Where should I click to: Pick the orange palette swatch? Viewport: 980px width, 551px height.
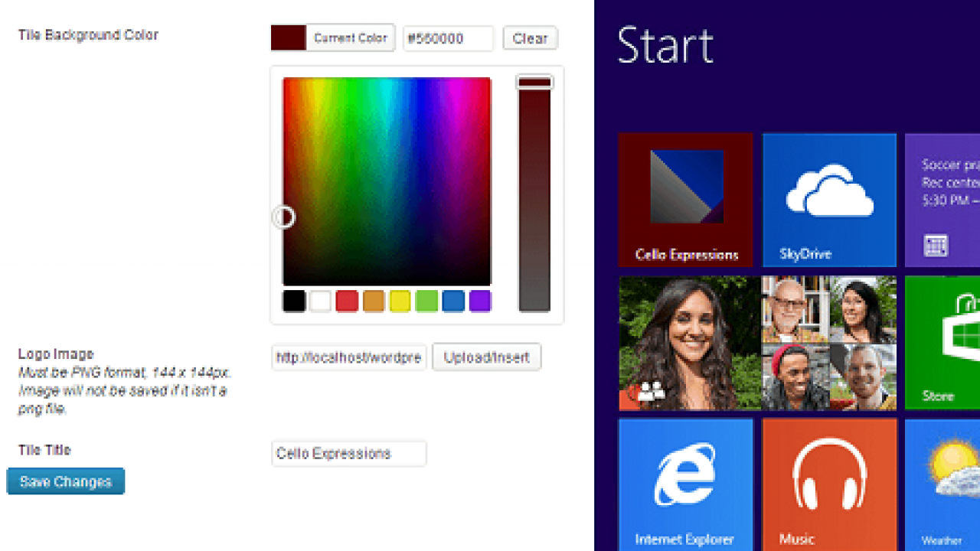[374, 301]
